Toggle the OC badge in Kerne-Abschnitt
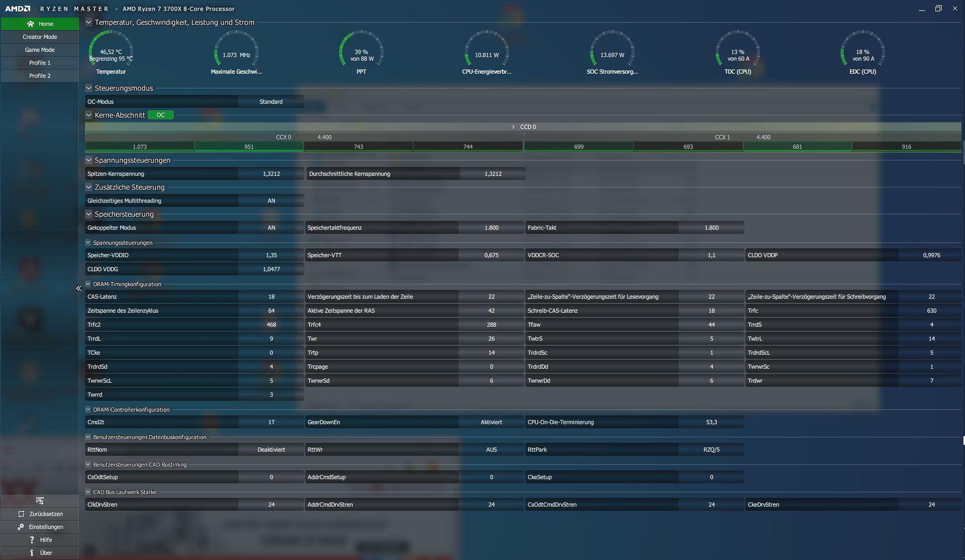The height and width of the screenshot is (560, 965). pos(161,115)
